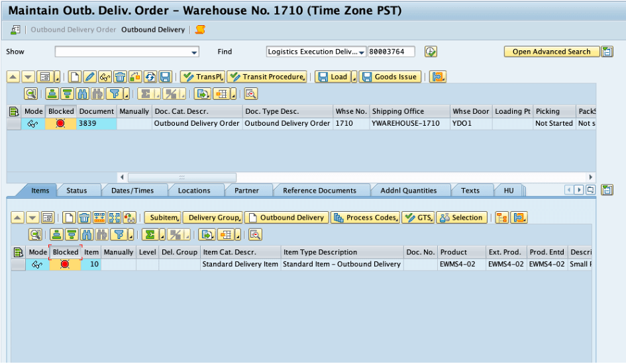Click the Subitem button

(163, 217)
